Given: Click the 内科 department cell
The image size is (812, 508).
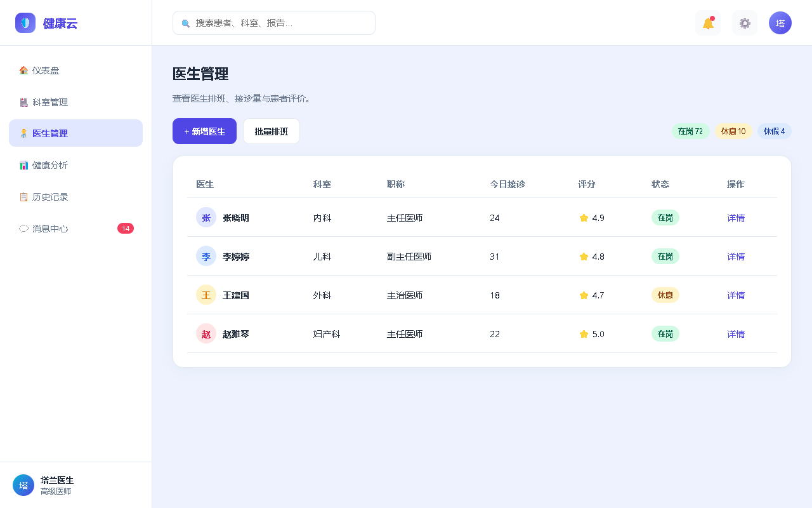Looking at the screenshot, I should click(322, 218).
